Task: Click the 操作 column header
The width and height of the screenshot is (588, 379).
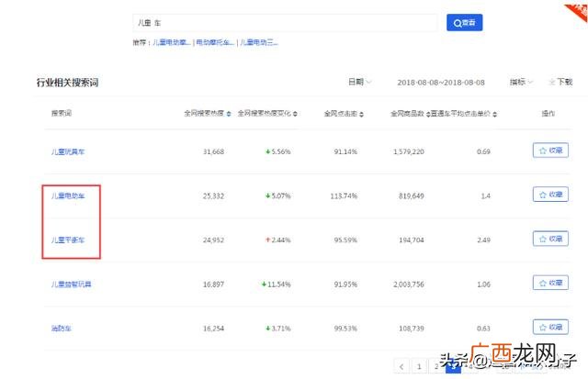Action: (x=548, y=113)
